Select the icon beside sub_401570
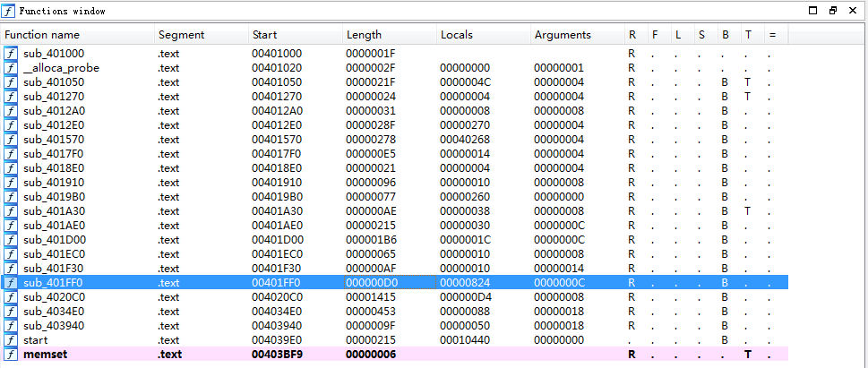The width and height of the screenshot is (868, 368). coord(11,140)
